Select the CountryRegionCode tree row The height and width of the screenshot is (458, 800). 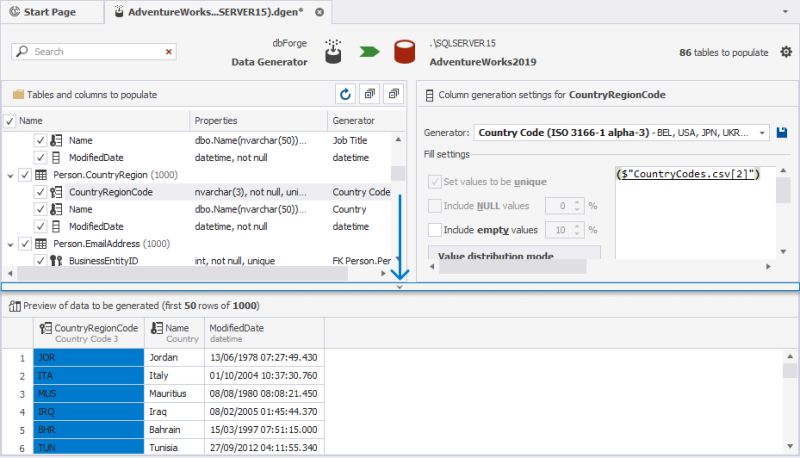click(196, 192)
